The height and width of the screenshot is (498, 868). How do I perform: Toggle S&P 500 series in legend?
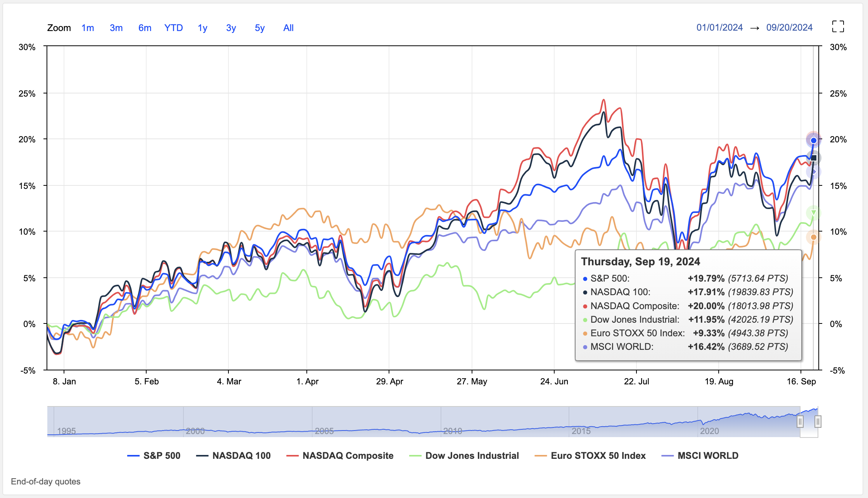(154, 456)
